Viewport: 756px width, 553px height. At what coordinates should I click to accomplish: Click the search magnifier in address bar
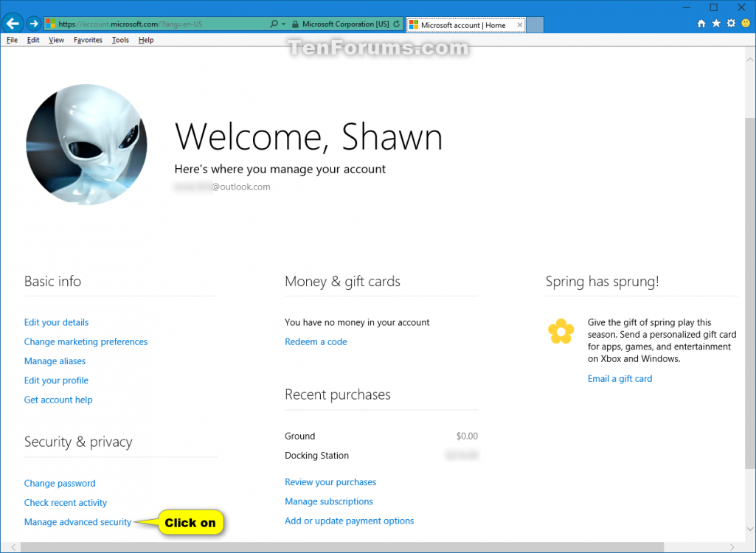tap(274, 24)
